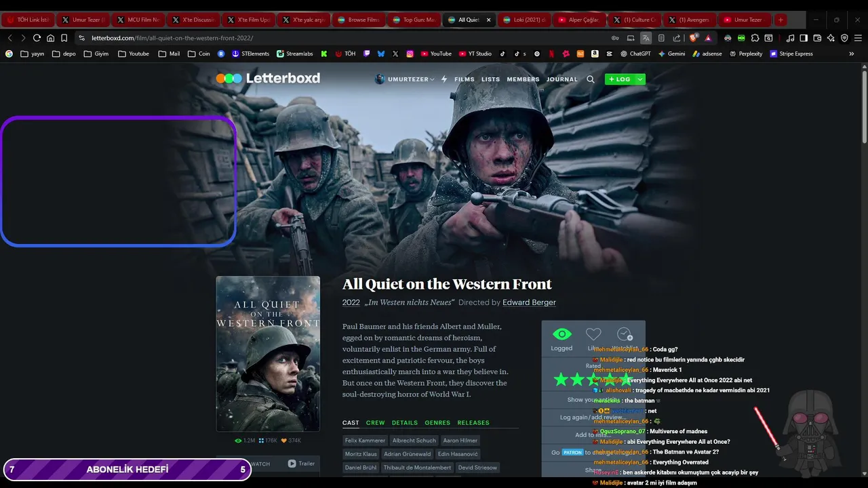Set rating with the first green star
Image resolution: width=868 pixels, height=488 pixels.
tap(561, 380)
